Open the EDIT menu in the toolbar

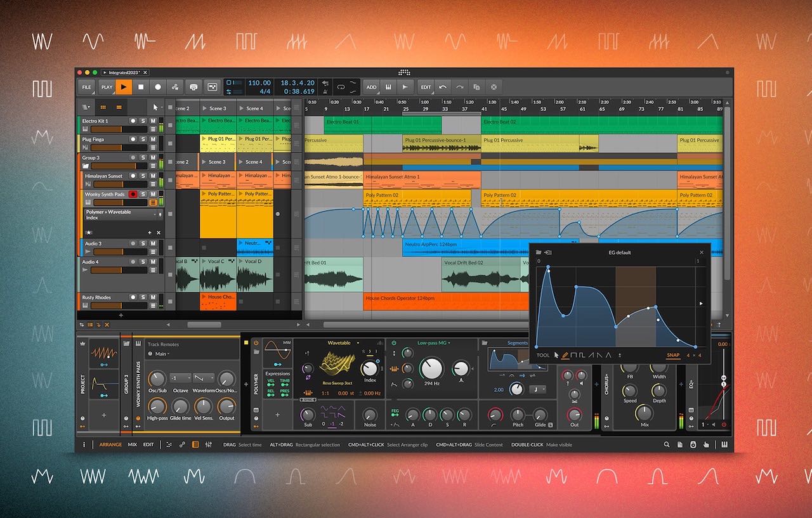pos(426,87)
